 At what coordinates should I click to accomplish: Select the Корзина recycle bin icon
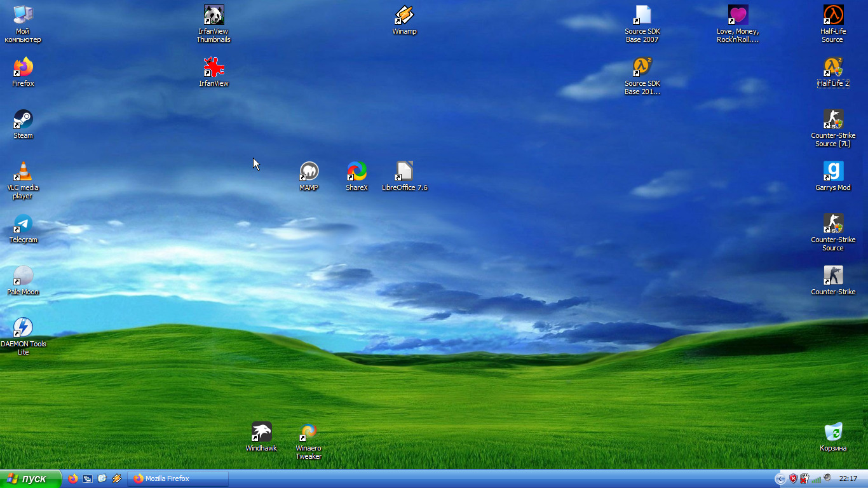[x=833, y=432]
